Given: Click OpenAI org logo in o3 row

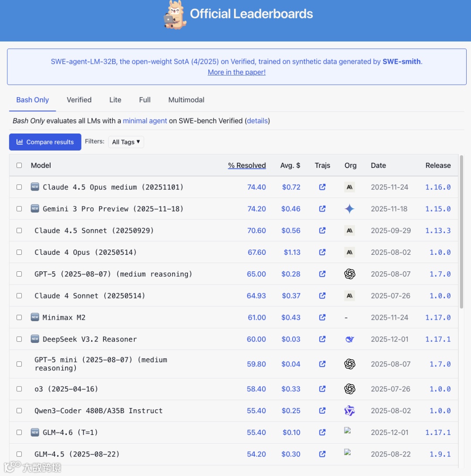Looking at the screenshot, I should [x=350, y=389].
